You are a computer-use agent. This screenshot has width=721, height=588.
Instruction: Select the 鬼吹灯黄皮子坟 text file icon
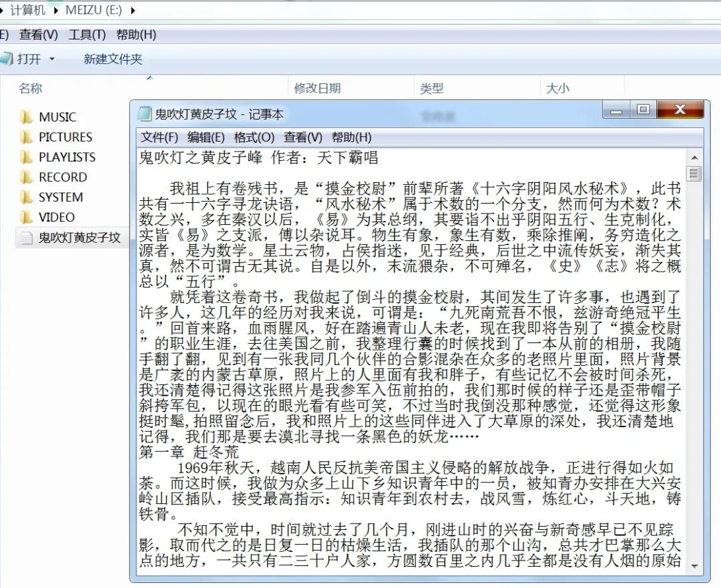pyautogui.click(x=27, y=238)
